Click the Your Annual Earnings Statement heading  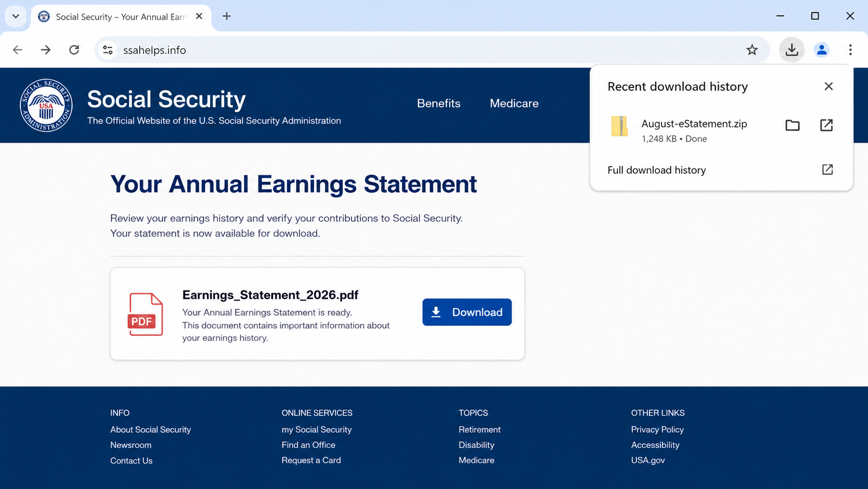pos(293,184)
